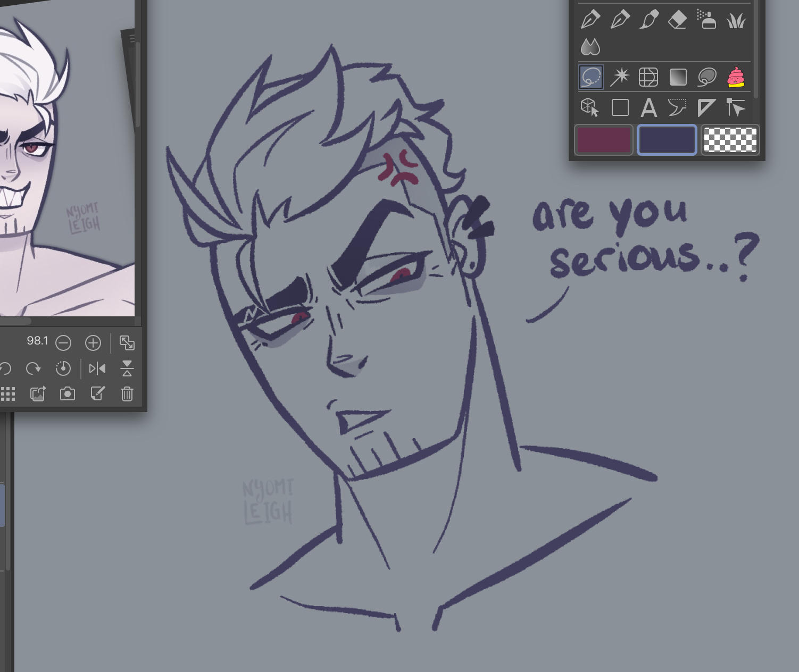Toggle fit-to-panel in Sub View
The height and width of the screenshot is (672, 799).
click(x=127, y=343)
